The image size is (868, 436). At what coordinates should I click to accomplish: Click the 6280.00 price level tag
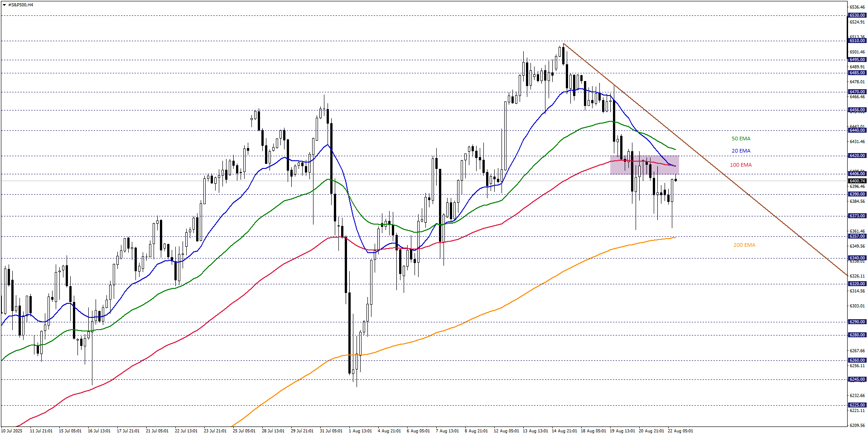[857, 335]
